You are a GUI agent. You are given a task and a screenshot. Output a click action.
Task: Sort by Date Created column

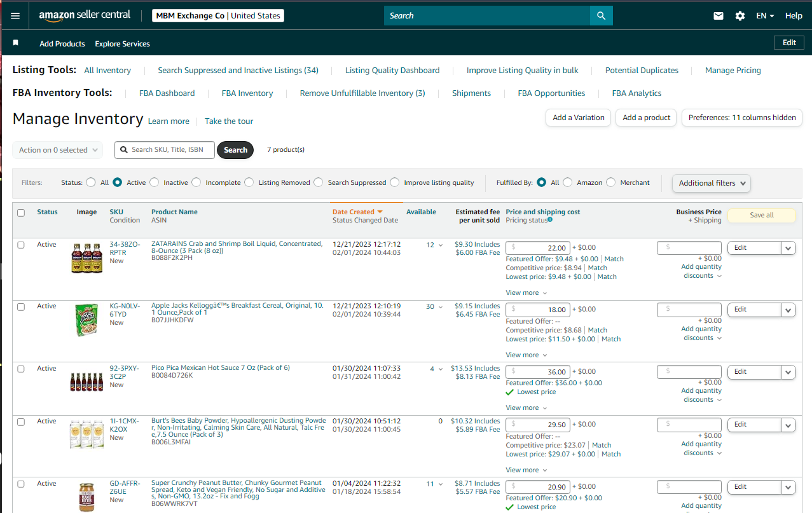357,212
